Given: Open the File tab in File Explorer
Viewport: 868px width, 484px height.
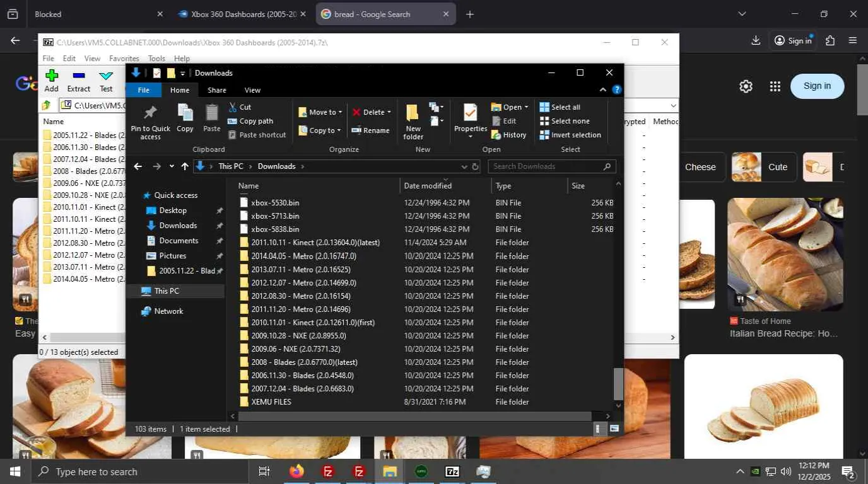Looking at the screenshot, I should (x=144, y=90).
